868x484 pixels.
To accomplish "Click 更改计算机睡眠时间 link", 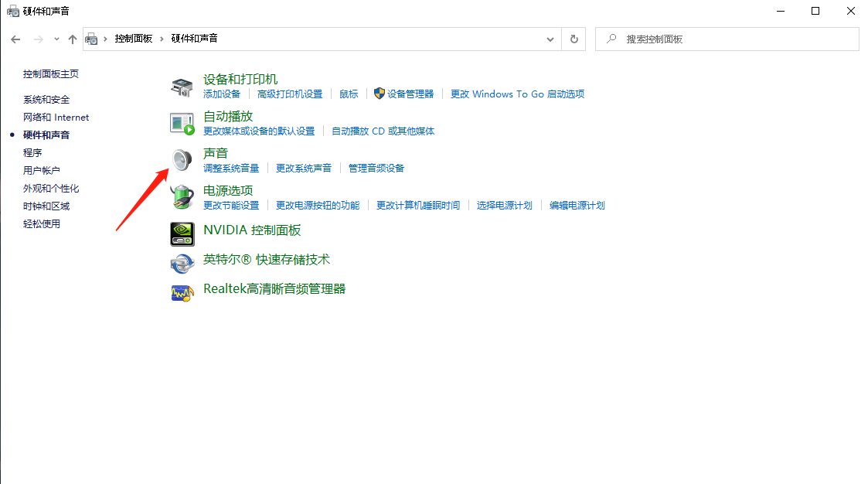I will click(418, 206).
